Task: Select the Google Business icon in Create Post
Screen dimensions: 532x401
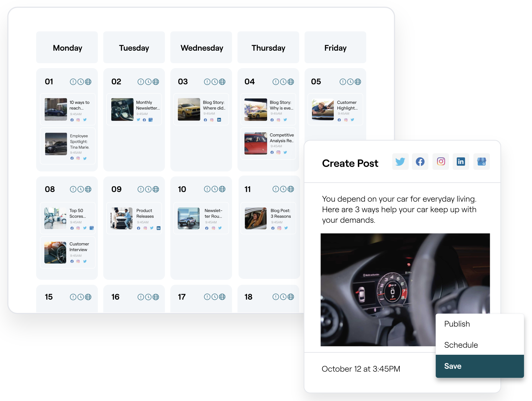Action: (481, 161)
